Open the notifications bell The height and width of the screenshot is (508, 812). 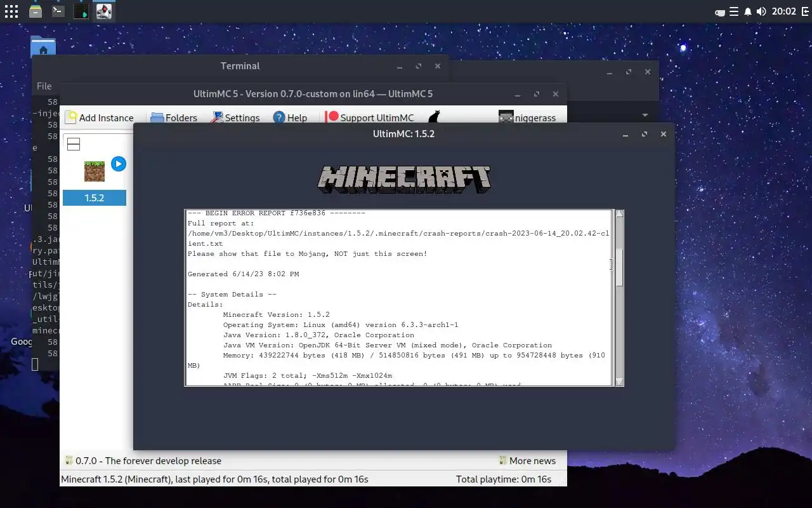[x=748, y=11]
